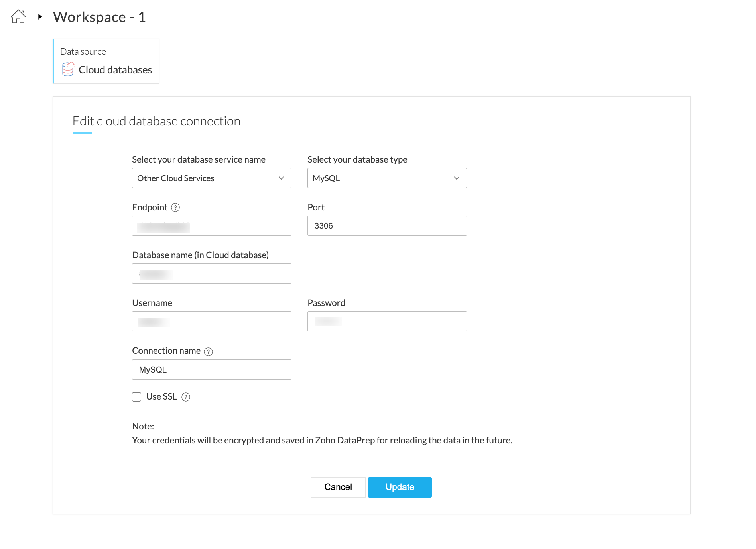Screen dimensions: 756x549
Task: Edit the Connection name field
Action: tap(211, 370)
